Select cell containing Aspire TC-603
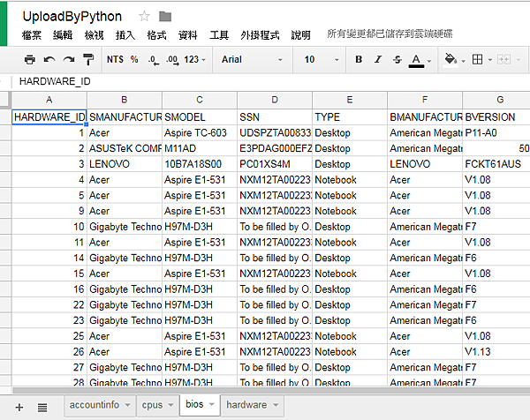 pyautogui.click(x=200, y=132)
